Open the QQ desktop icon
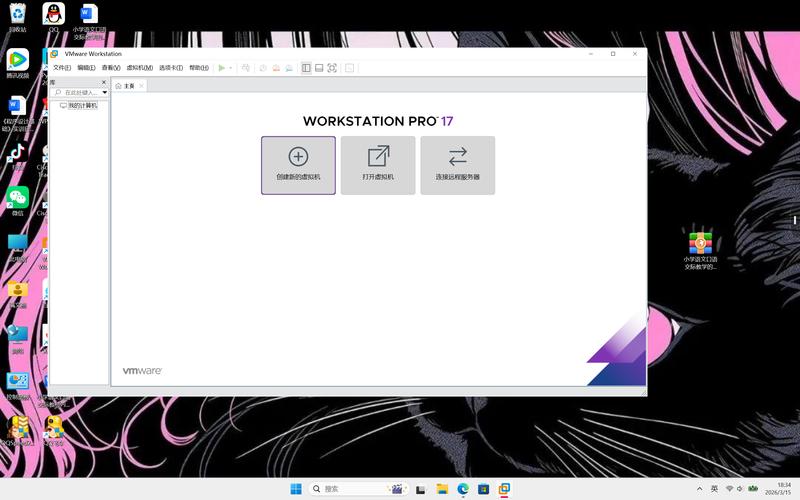Viewport: 800px width, 500px height. point(54,17)
